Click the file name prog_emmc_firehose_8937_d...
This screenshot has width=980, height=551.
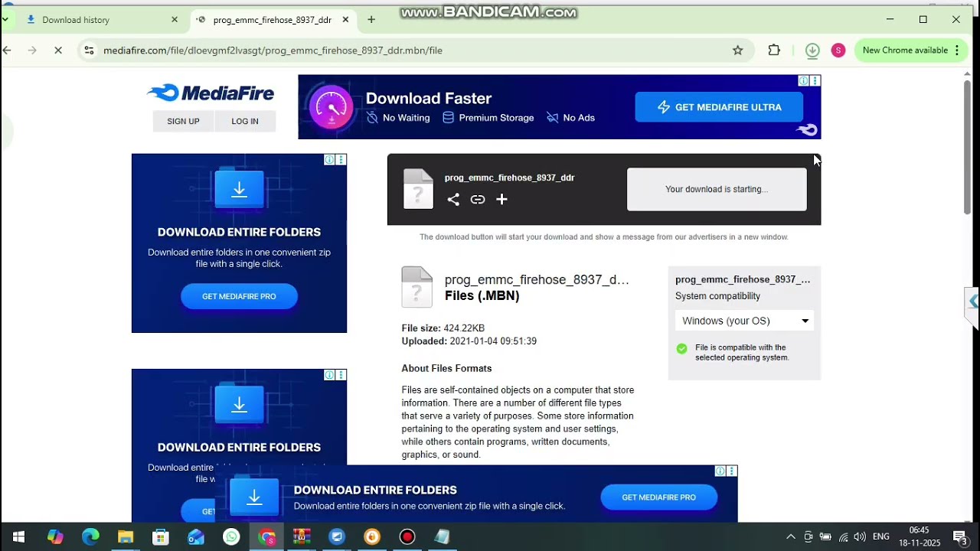[x=537, y=280]
